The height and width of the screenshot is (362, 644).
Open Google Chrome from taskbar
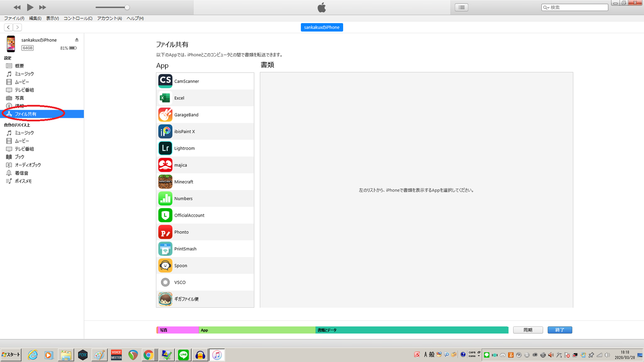tap(148, 354)
